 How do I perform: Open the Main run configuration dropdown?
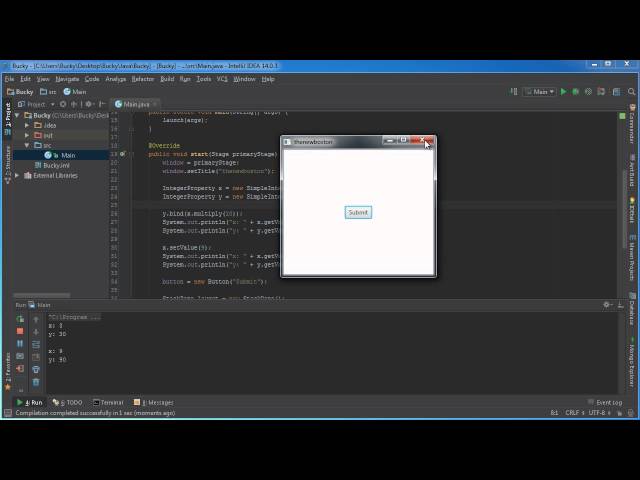click(x=540, y=92)
